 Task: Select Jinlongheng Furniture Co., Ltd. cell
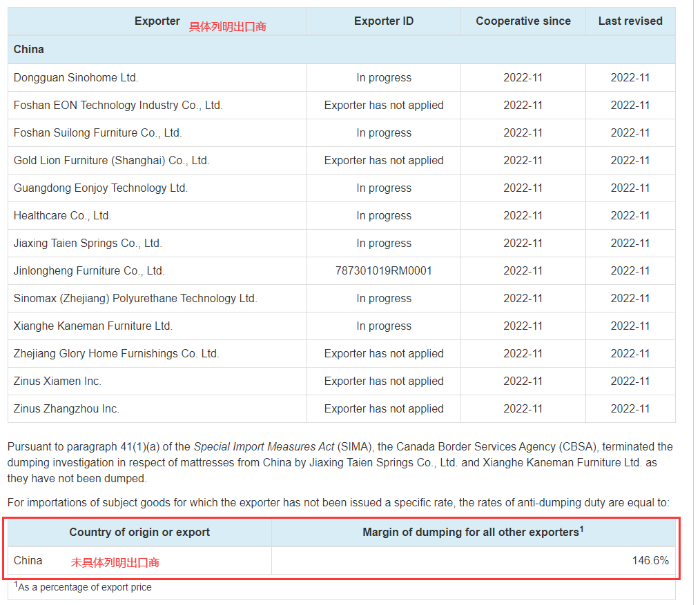(89, 271)
